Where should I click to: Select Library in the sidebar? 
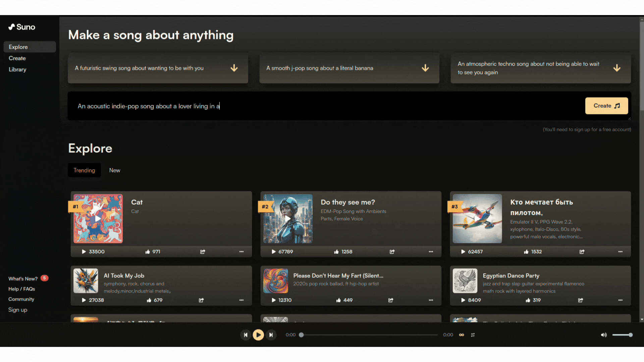click(x=17, y=69)
